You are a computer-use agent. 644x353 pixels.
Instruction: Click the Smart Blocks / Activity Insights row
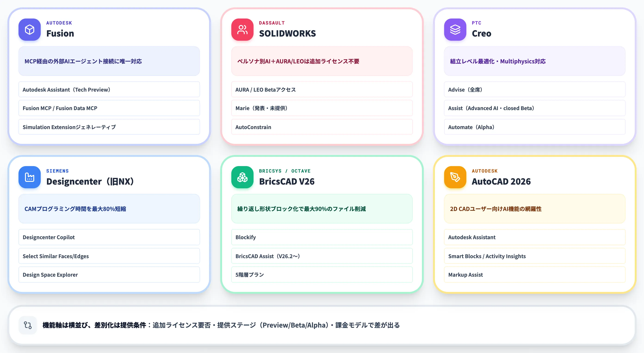click(535, 256)
